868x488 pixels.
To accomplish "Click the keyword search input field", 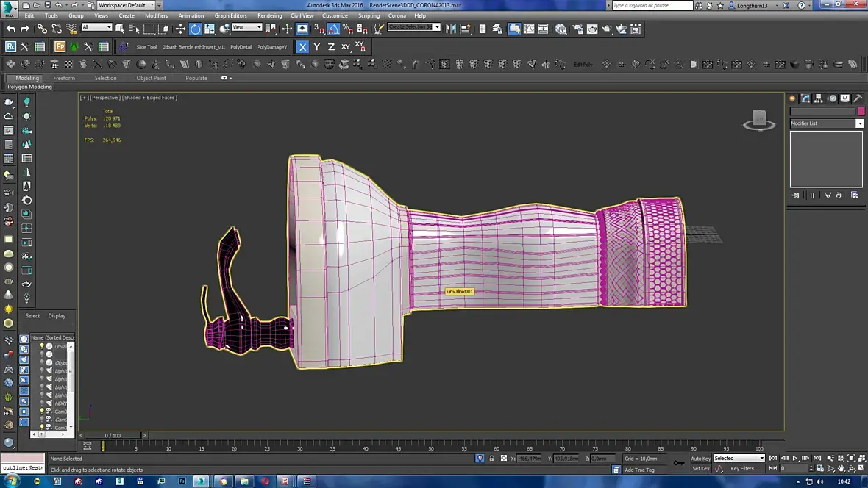I will pyautogui.click(x=652, y=5).
